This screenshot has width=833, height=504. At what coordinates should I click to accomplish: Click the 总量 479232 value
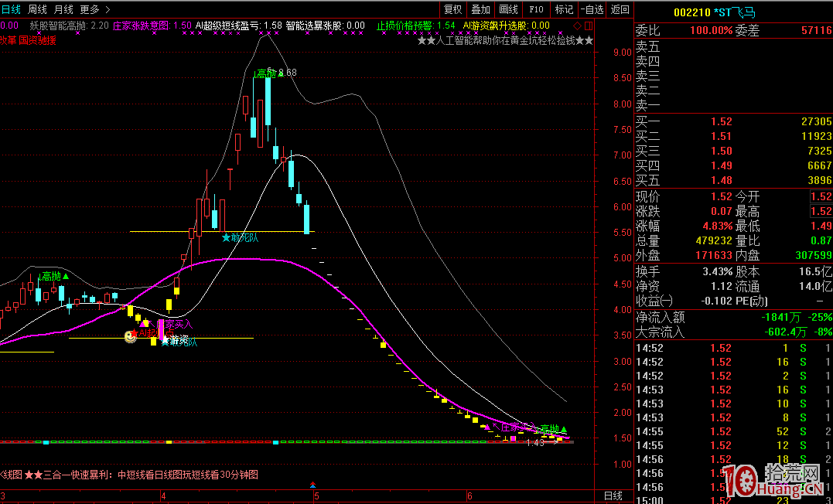(714, 240)
